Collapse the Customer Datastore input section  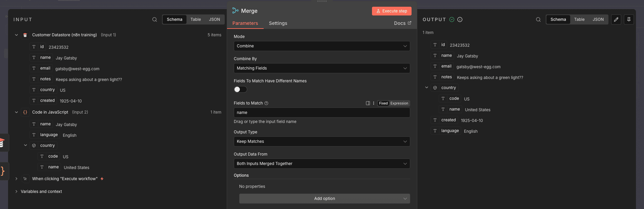16,35
